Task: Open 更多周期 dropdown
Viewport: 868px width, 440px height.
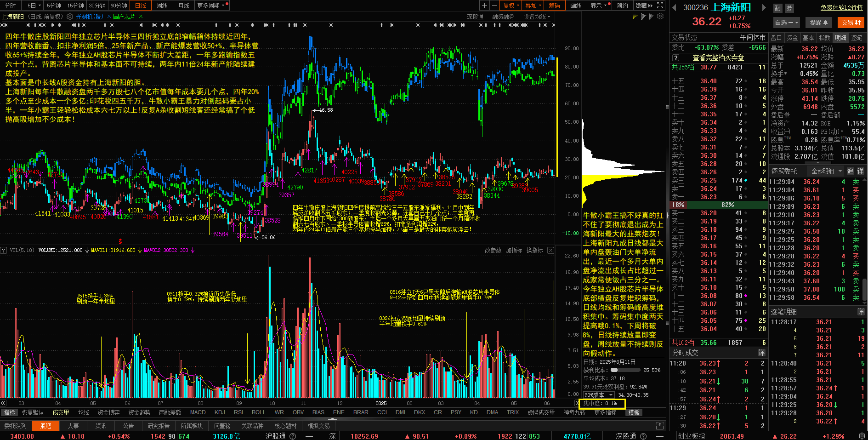Action: pos(212,6)
